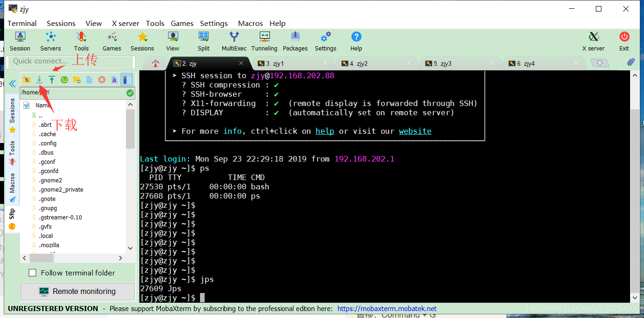Toggle the SFTP panel view mode icon
The image size is (644, 318).
tap(127, 80)
